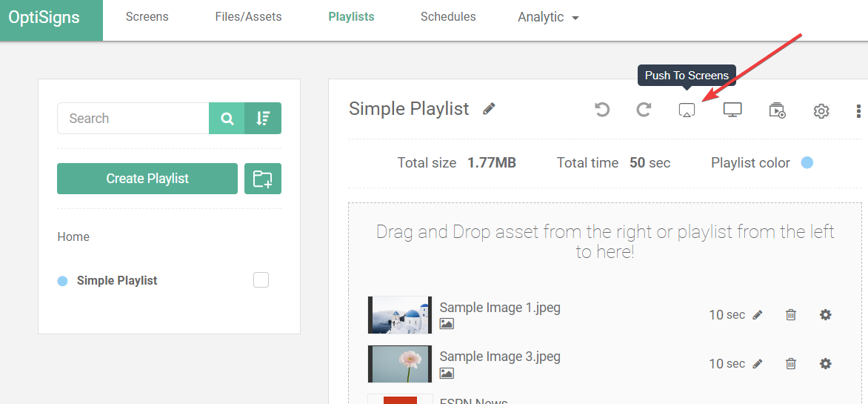
Task: Edit duration of Sample Image 3.jpeg
Action: click(x=758, y=363)
